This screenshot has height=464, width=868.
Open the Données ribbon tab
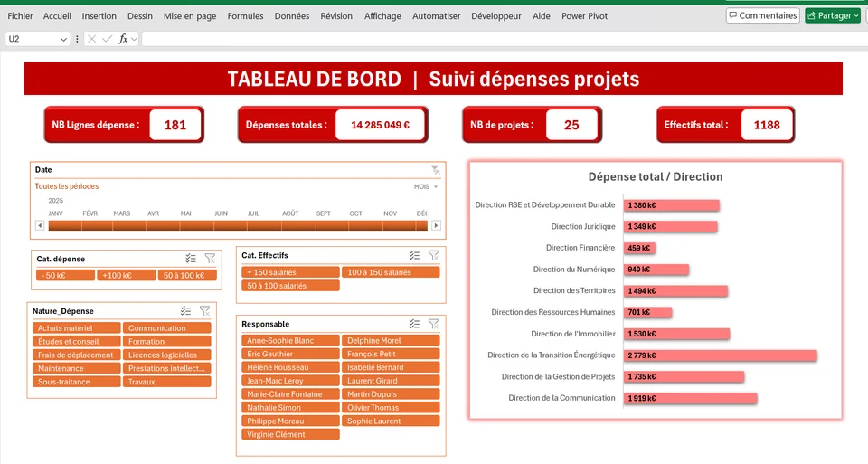click(x=292, y=16)
